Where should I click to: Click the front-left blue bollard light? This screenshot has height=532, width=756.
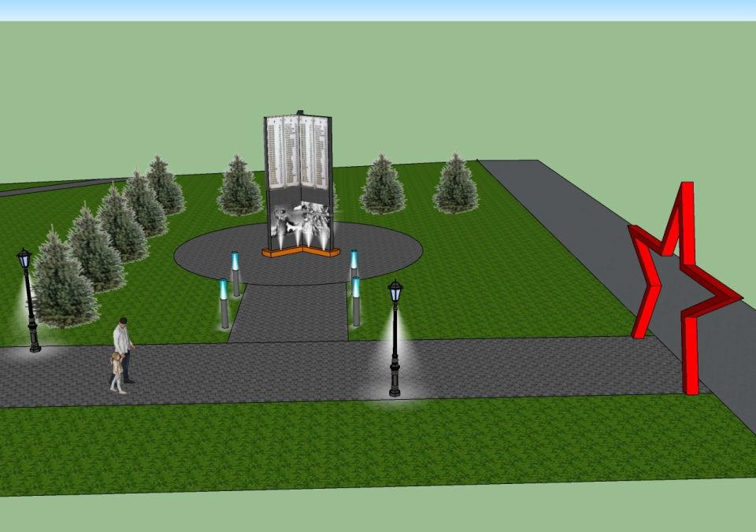tap(224, 304)
